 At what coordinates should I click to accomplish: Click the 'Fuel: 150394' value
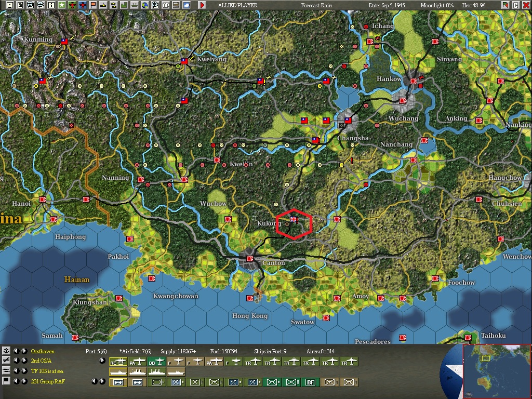click(x=223, y=351)
